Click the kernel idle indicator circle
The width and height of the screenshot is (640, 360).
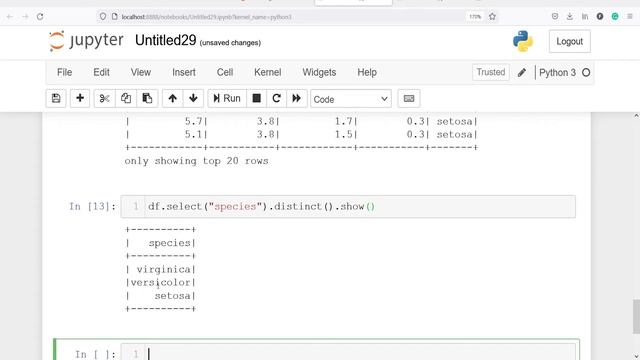(586, 73)
